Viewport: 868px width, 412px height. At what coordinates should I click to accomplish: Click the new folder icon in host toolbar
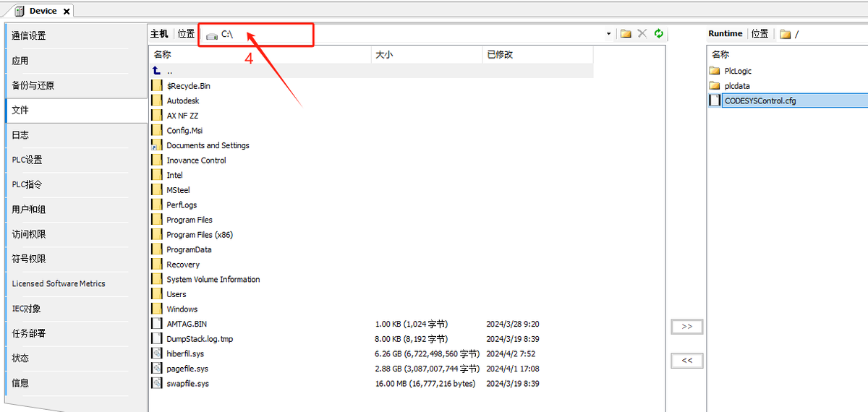click(626, 34)
